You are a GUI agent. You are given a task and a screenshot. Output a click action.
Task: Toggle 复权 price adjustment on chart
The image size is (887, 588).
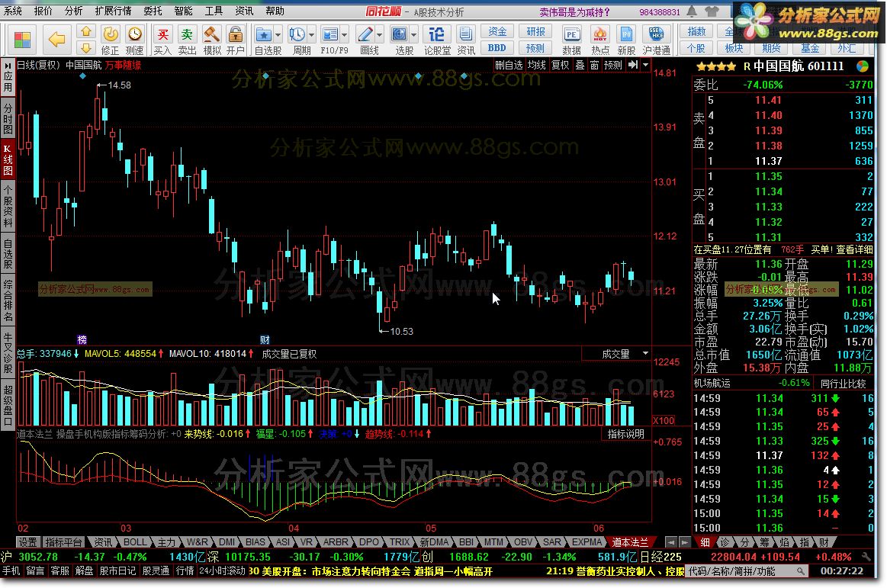(x=560, y=65)
